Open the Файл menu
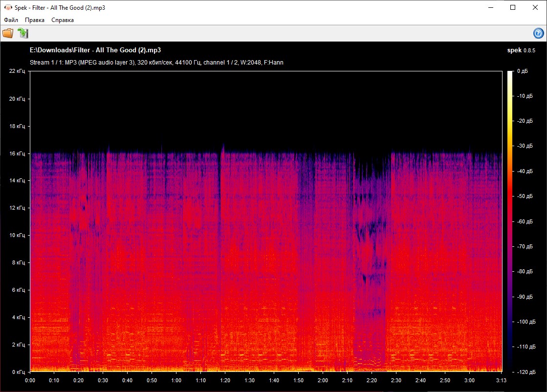The width and height of the screenshot is (547, 392). click(11, 20)
